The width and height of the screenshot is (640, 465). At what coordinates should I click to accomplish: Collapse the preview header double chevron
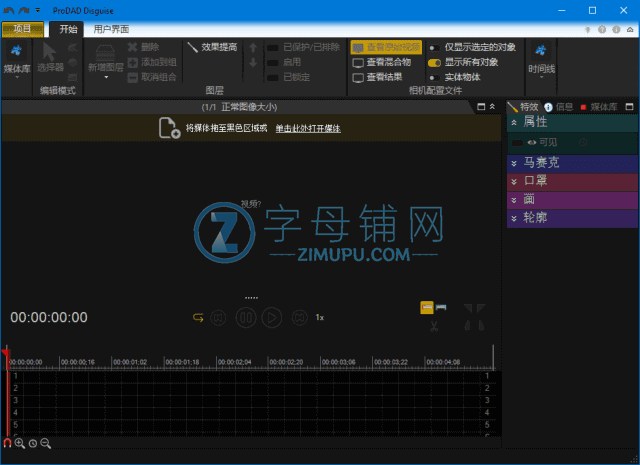pos(493,107)
